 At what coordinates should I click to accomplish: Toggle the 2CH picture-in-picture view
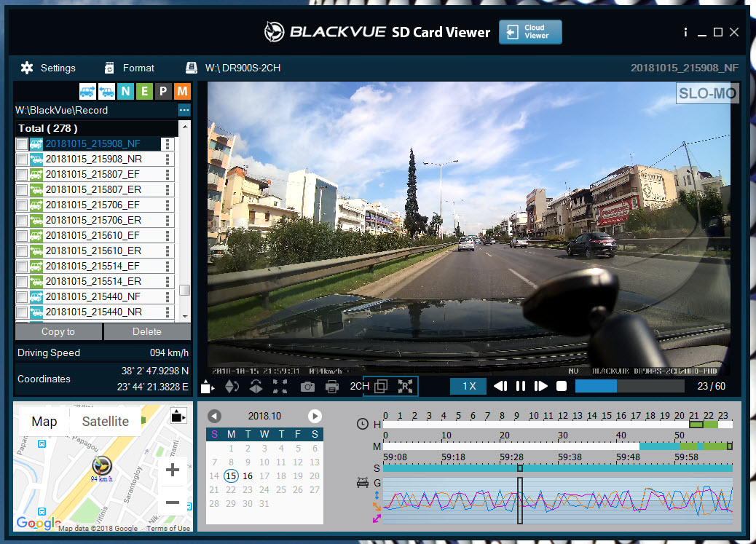coord(381,386)
